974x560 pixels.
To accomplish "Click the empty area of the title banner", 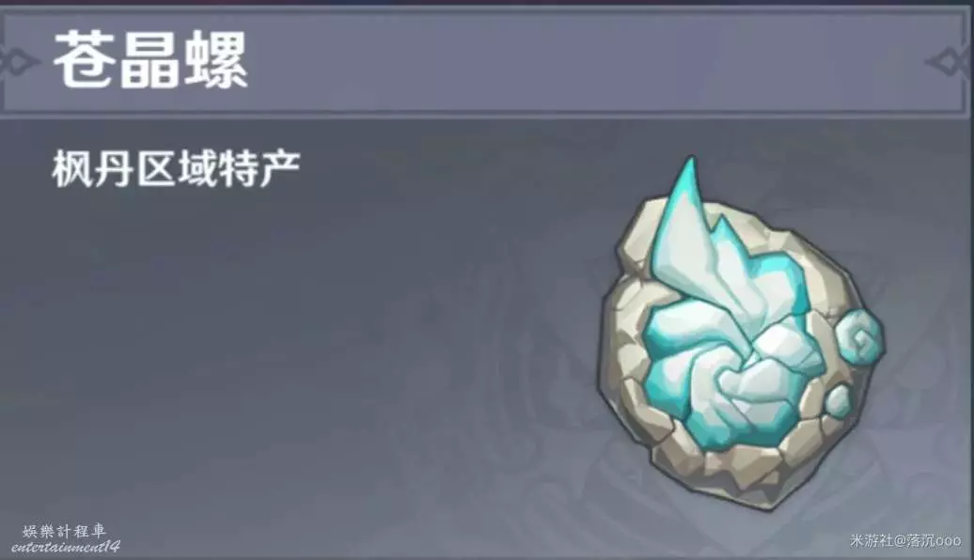I will tap(584, 61).
